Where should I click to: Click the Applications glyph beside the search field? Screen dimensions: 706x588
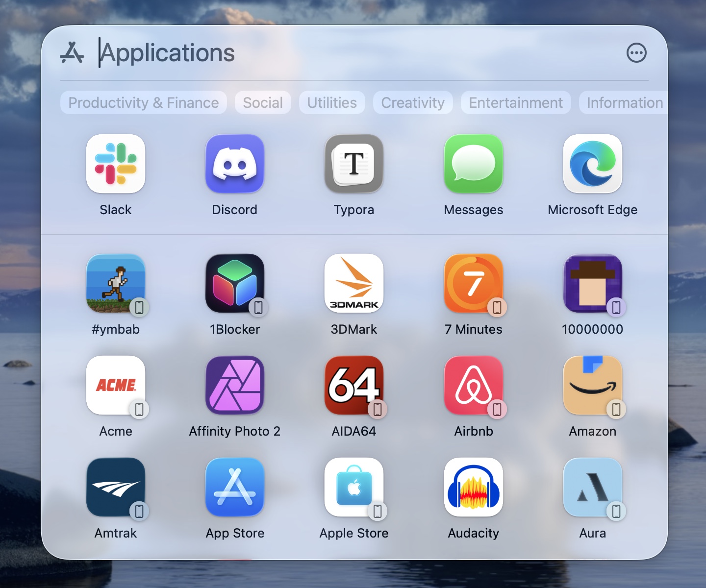click(x=72, y=53)
